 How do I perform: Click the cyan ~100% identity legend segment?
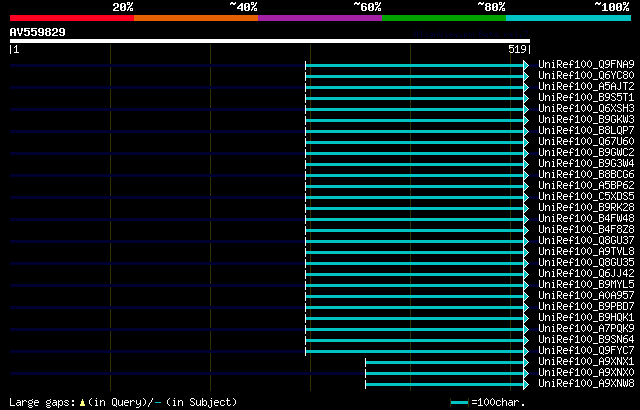(569, 18)
